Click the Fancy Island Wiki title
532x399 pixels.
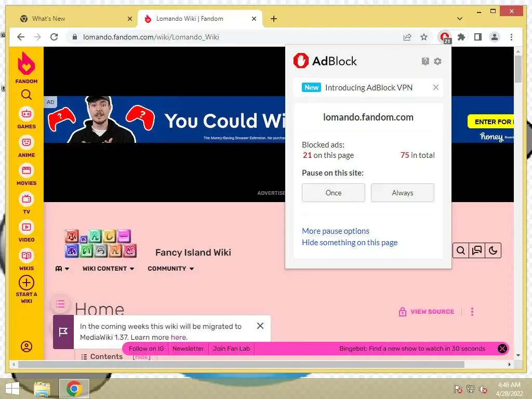193,252
